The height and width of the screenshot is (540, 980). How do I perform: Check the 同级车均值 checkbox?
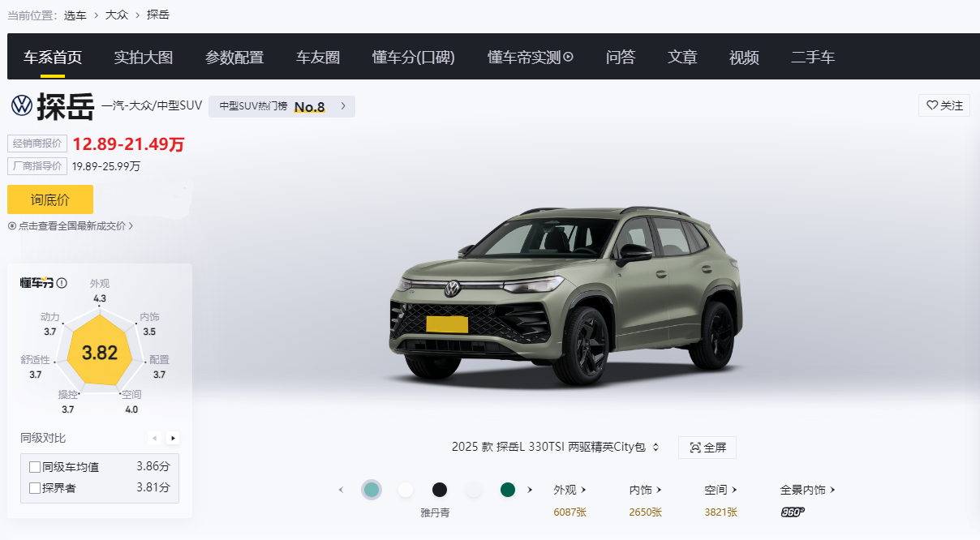(x=35, y=467)
